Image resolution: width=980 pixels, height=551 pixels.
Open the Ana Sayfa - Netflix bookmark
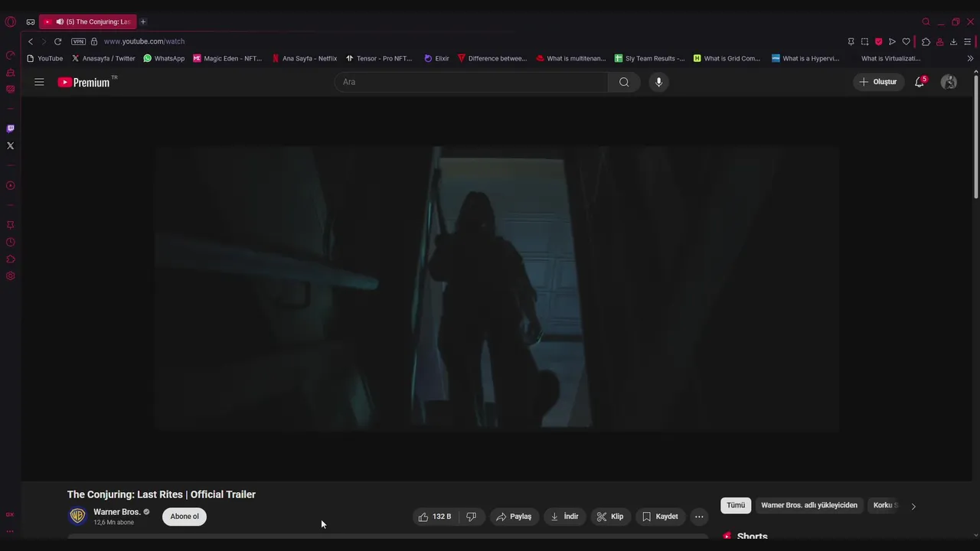click(304, 58)
